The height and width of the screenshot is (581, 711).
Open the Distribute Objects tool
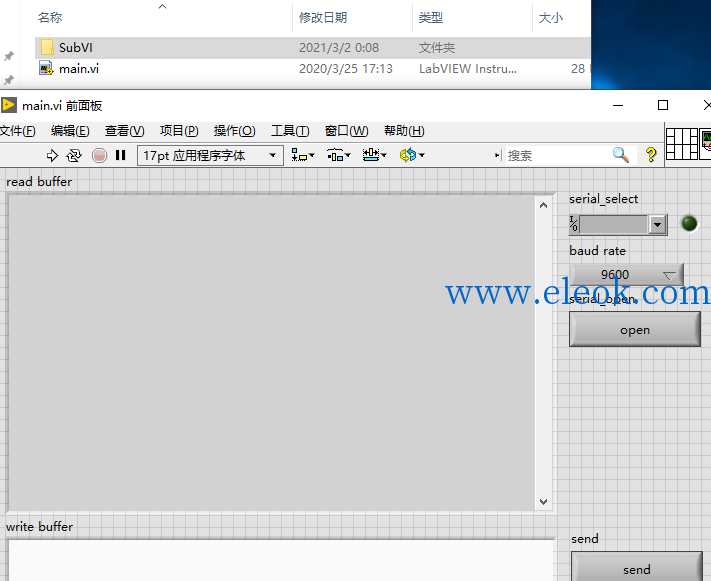pyautogui.click(x=338, y=155)
